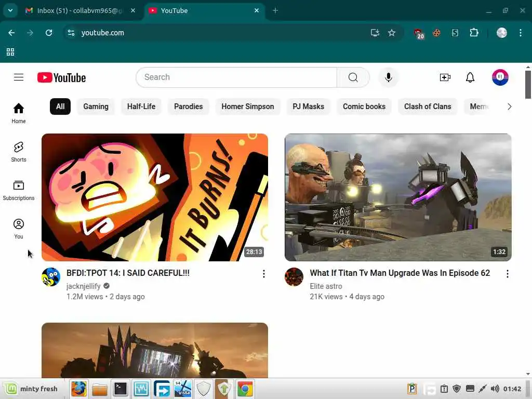This screenshot has width=532, height=399.
Task: Select the Half-Life category chip
Action: (141, 107)
